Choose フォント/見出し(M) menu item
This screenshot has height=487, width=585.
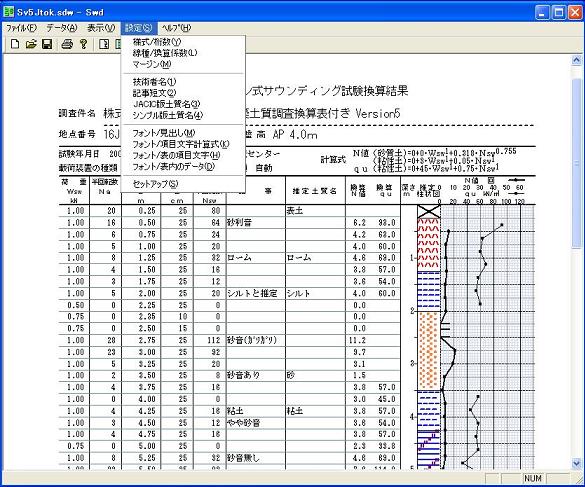tap(164, 133)
